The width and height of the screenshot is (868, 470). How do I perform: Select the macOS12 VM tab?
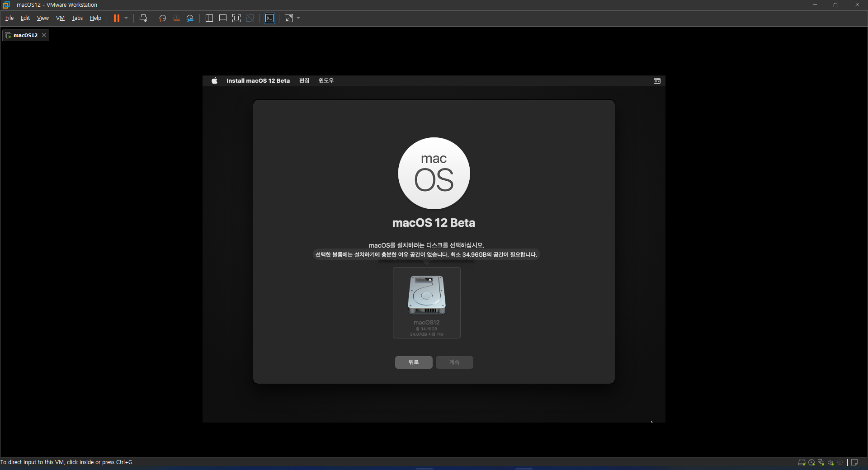click(x=25, y=35)
